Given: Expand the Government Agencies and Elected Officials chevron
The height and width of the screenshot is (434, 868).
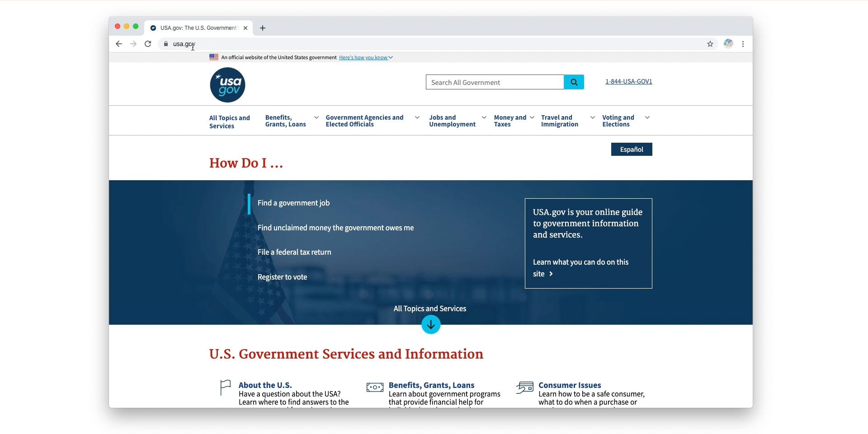Looking at the screenshot, I should pyautogui.click(x=417, y=117).
